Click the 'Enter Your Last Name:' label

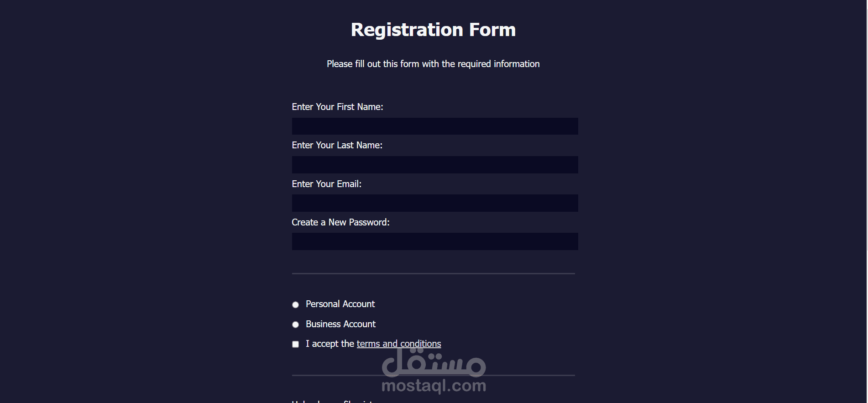[x=337, y=145]
